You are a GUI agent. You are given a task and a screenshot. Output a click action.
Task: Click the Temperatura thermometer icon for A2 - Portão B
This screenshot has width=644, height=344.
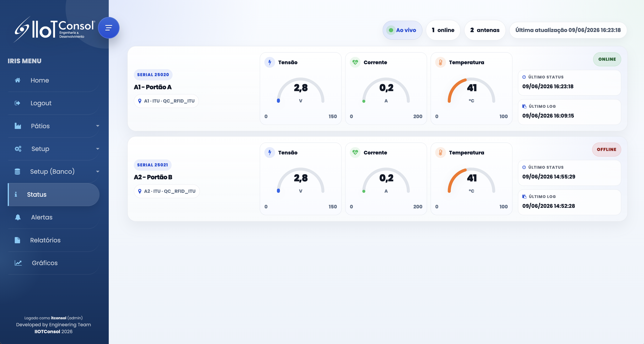tap(441, 153)
